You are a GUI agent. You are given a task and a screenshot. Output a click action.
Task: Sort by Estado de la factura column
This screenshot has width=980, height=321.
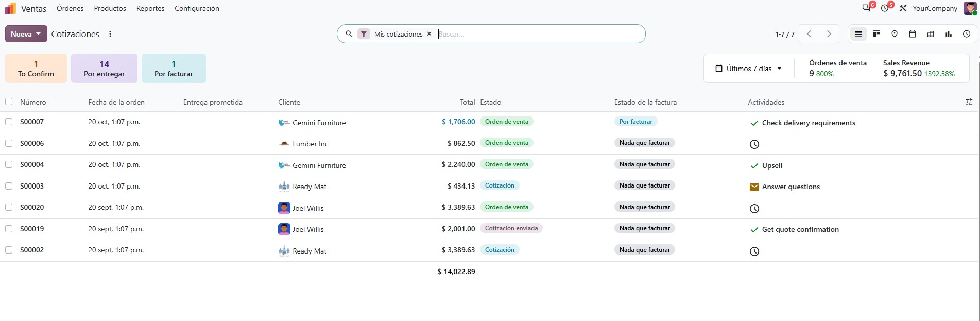tap(645, 102)
